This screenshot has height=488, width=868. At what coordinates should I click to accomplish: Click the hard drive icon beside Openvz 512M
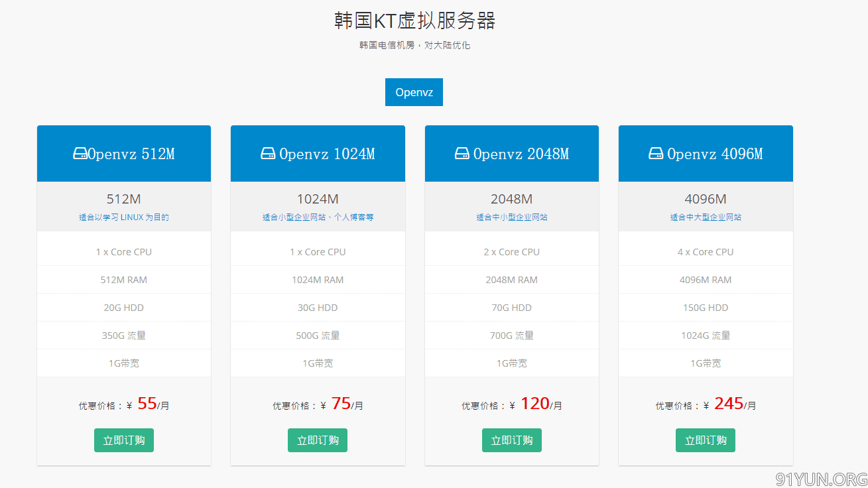pos(80,154)
